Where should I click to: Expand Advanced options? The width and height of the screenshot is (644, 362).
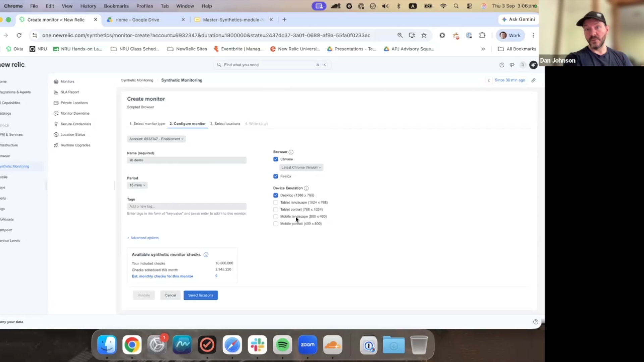143,238
